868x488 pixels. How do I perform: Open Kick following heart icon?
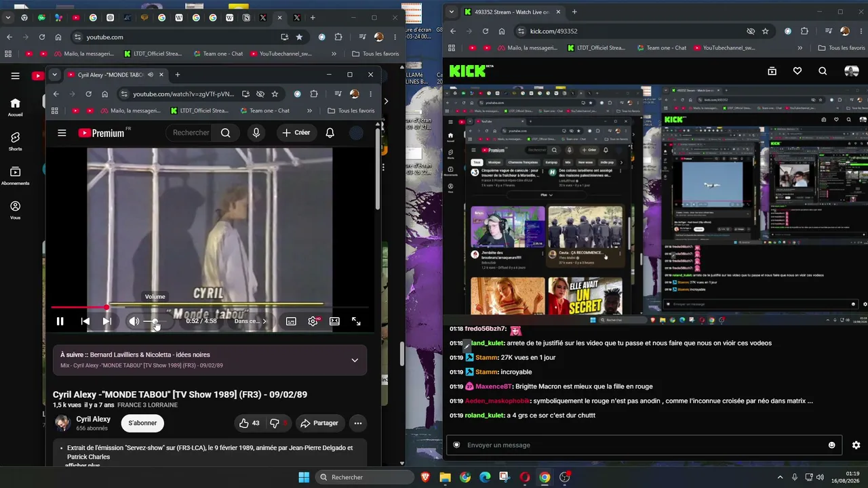(797, 71)
